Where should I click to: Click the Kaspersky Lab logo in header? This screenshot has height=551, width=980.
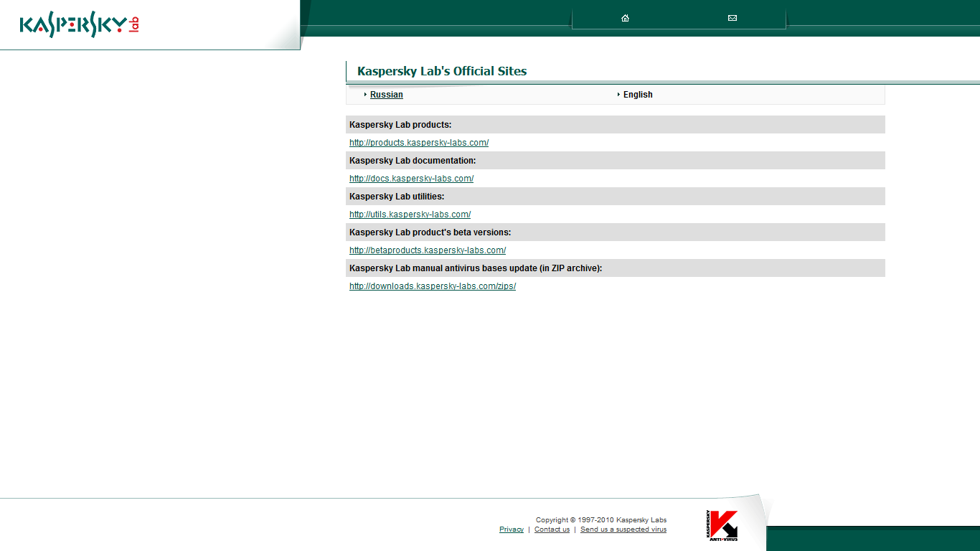[79, 25]
